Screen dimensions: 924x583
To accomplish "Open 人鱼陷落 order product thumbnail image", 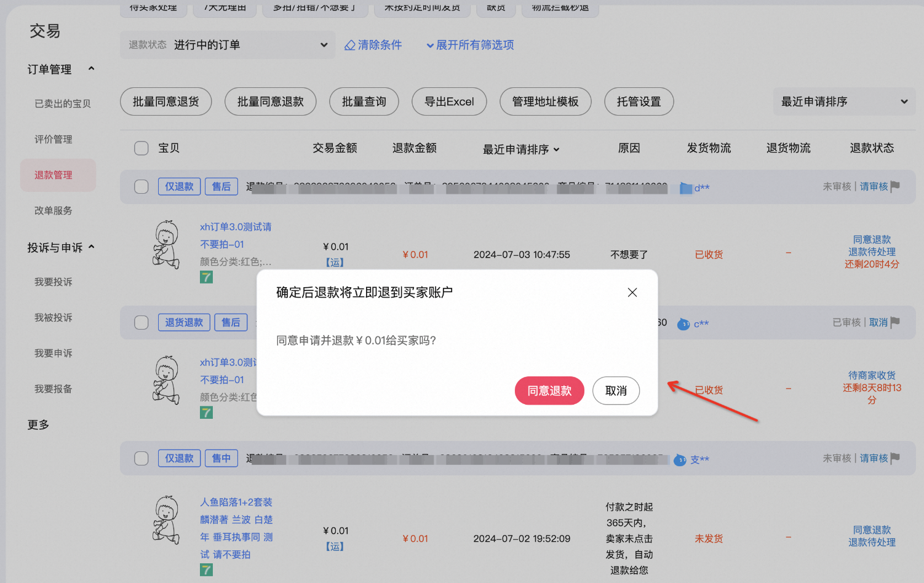I will tap(166, 520).
